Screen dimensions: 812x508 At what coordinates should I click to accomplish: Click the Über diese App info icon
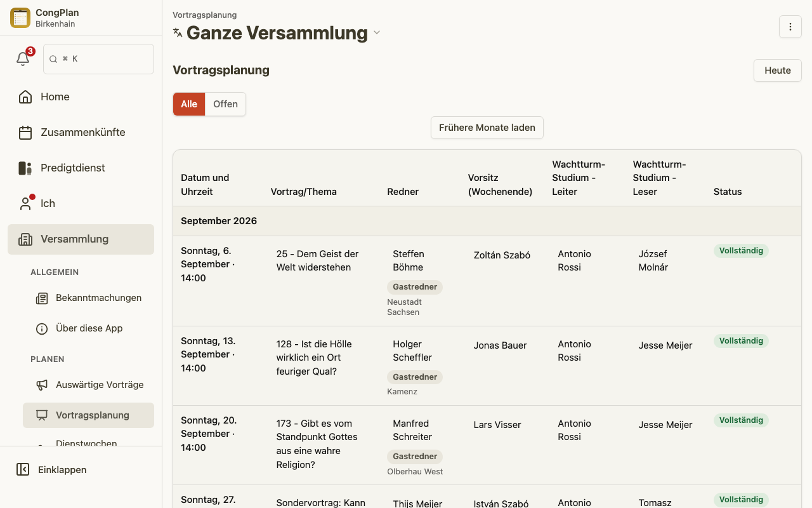click(x=42, y=329)
